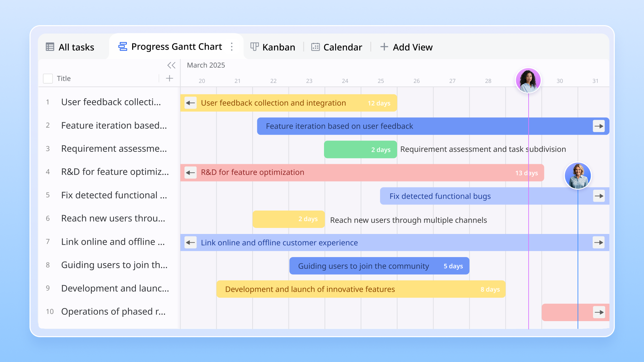Toggle the select-all checkbox beside Title

click(x=48, y=78)
